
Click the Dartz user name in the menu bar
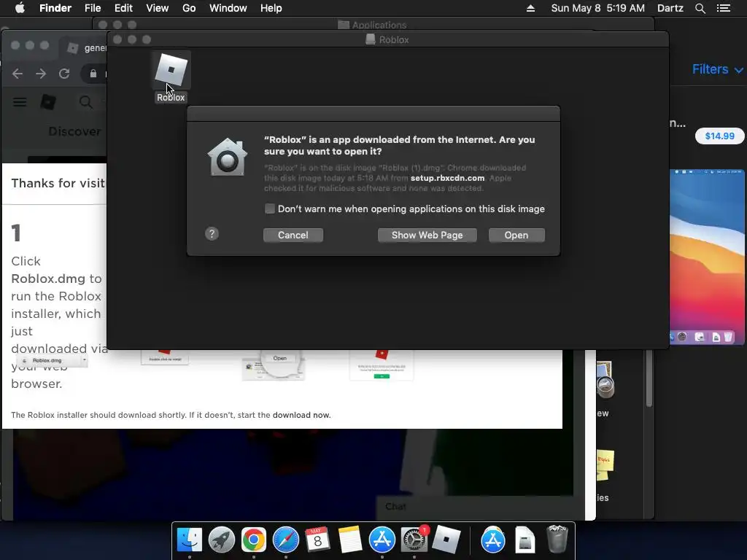tap(670, 8)
